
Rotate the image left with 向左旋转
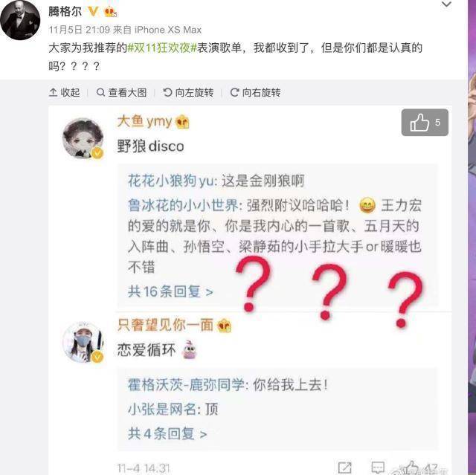[188, 92]
